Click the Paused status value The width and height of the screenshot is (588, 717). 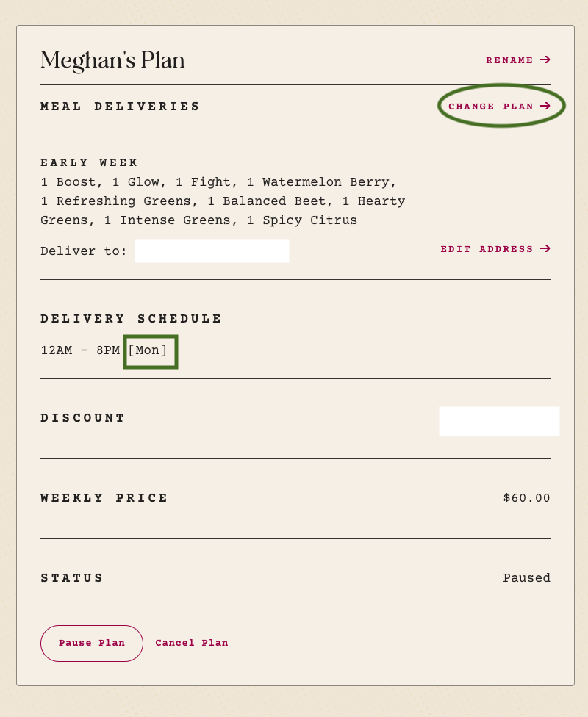pyautogui.click(x=527, y=578)
